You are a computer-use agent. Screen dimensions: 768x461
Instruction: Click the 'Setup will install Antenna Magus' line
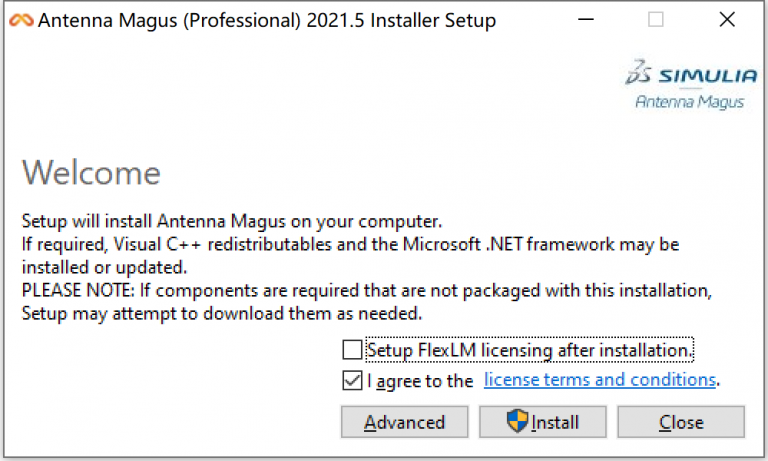[232, 221]
